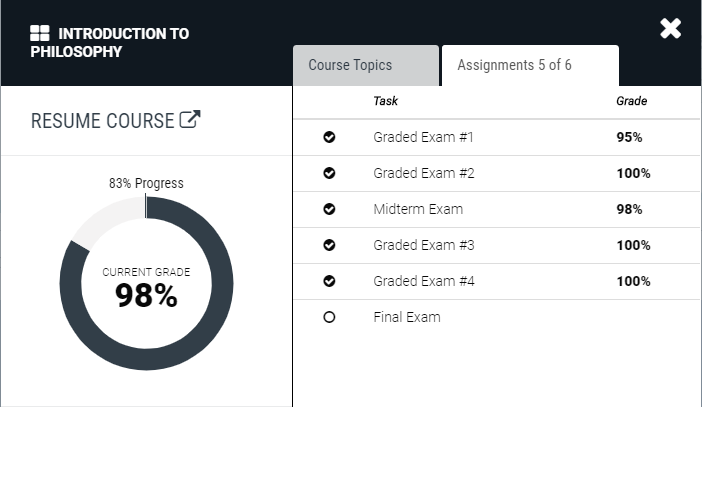This screenshot has width=705, height=502.
Task: Open the Final Exam task
Action: click(x=407, y=317)
